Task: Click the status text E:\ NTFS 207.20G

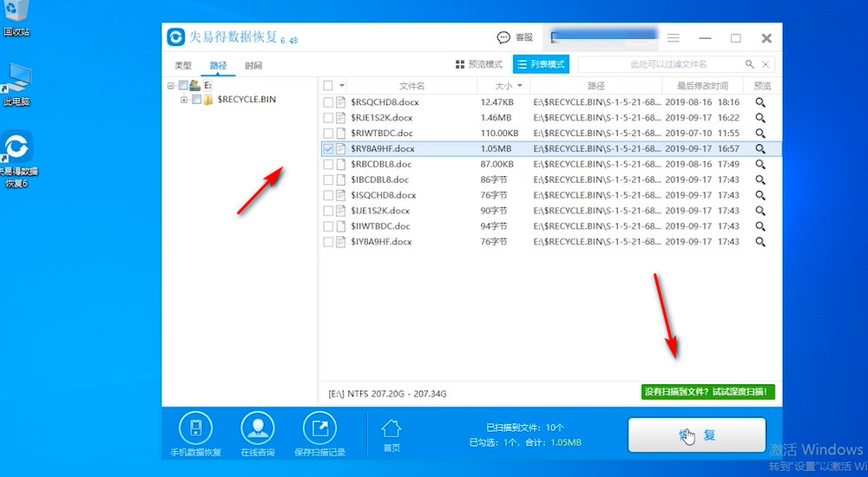Action: (387, 394)
